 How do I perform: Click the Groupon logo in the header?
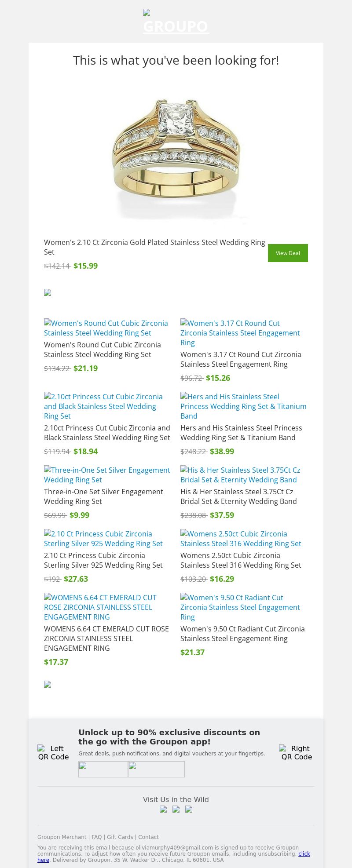176,22
